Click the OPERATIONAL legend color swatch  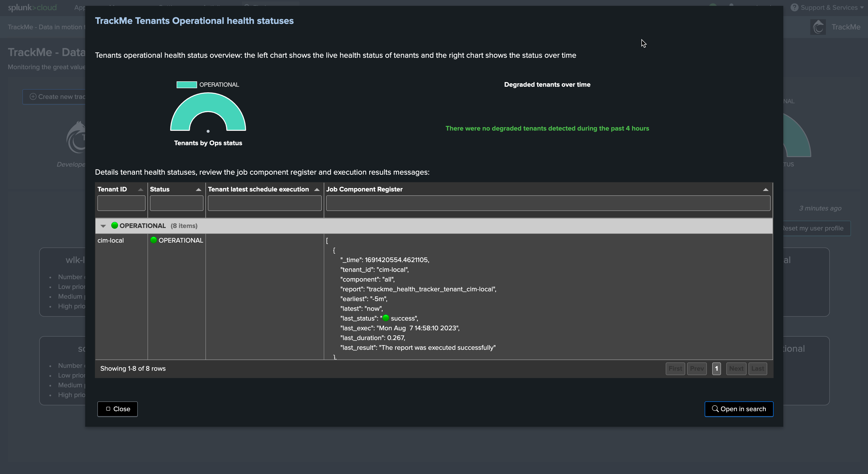187,85
